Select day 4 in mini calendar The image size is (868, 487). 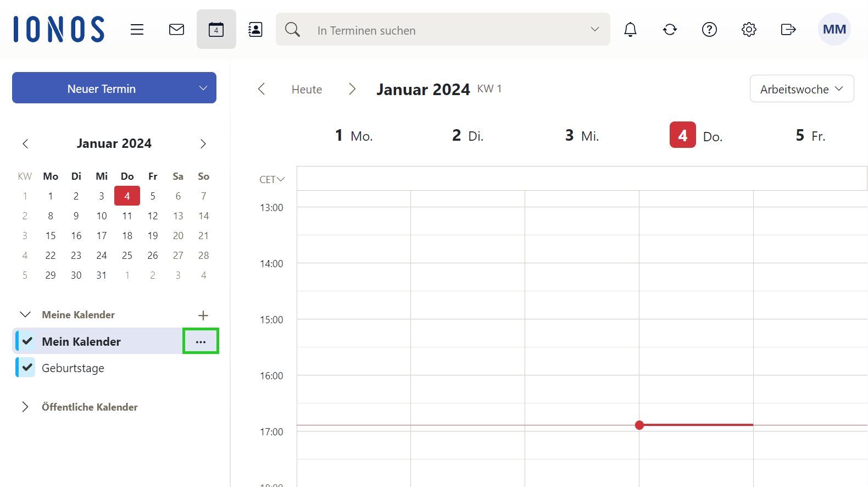pos(127,196)
